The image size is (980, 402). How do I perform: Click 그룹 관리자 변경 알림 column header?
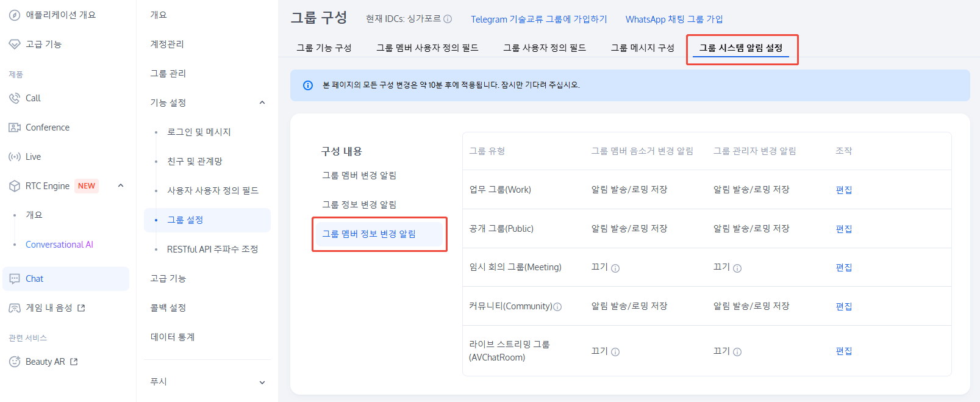coord(755,151)
